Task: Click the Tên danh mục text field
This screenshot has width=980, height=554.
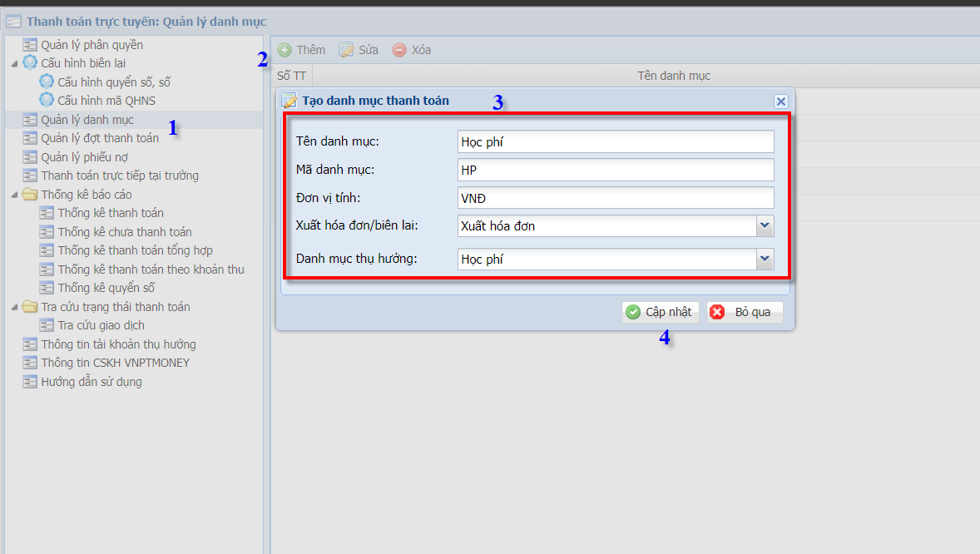Action: click(616, 141)
